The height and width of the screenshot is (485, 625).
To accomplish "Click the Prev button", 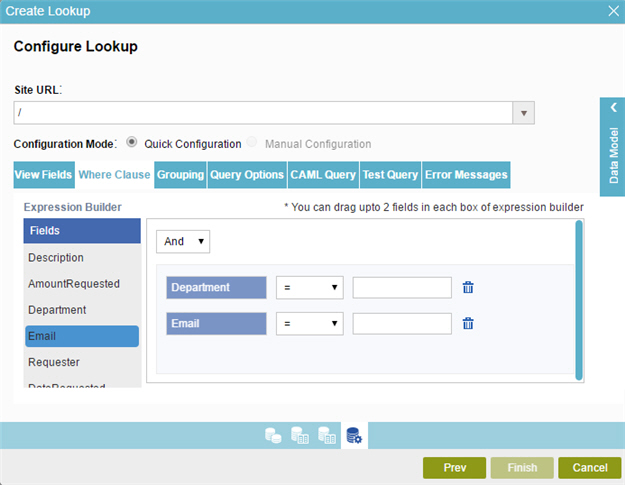I will [454, 467].
